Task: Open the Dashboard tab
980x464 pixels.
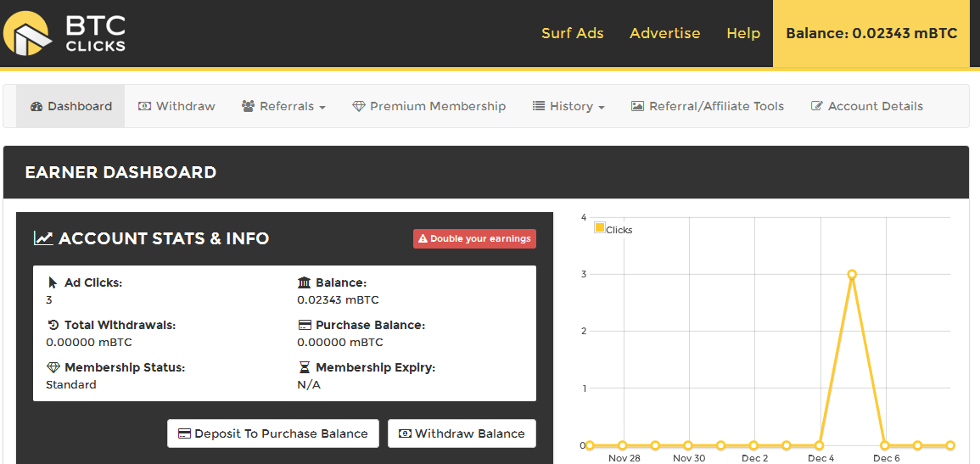Action: tap(70, 106)
